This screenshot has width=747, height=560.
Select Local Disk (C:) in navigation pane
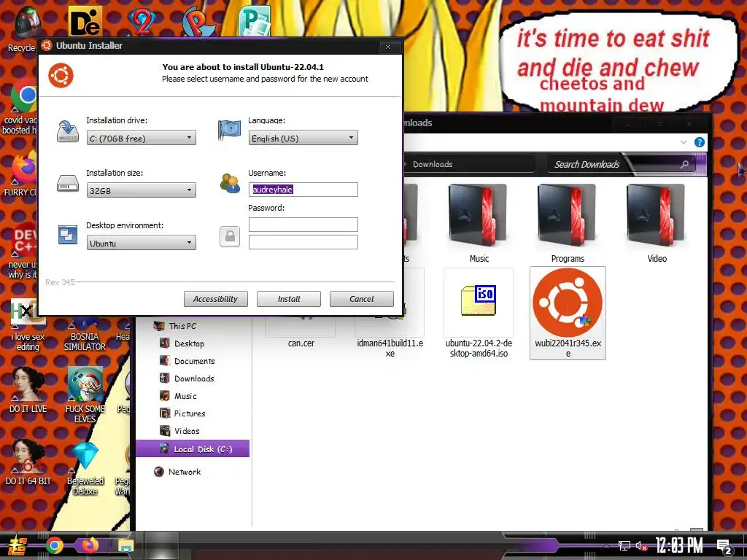coord(193,448)
